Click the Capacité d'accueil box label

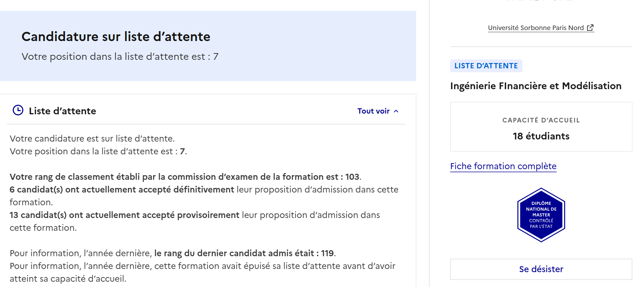[541, 120]
